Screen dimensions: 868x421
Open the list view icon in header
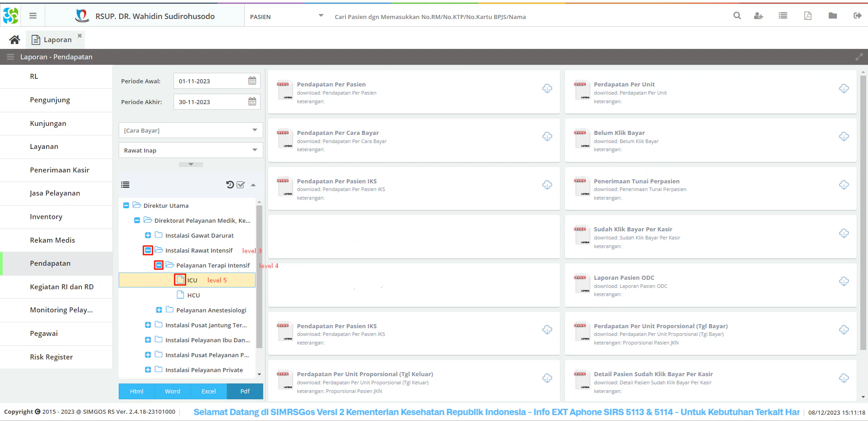pos(783,16)
